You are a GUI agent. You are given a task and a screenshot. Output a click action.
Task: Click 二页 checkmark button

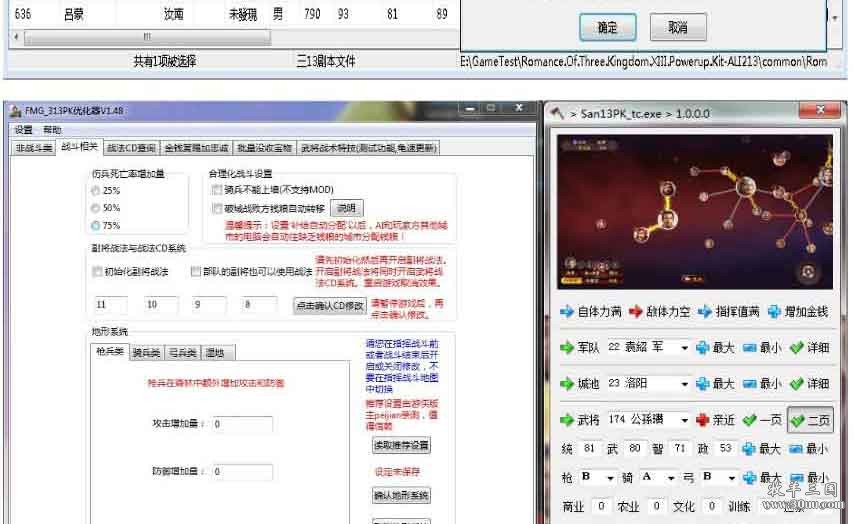[810, 420]
